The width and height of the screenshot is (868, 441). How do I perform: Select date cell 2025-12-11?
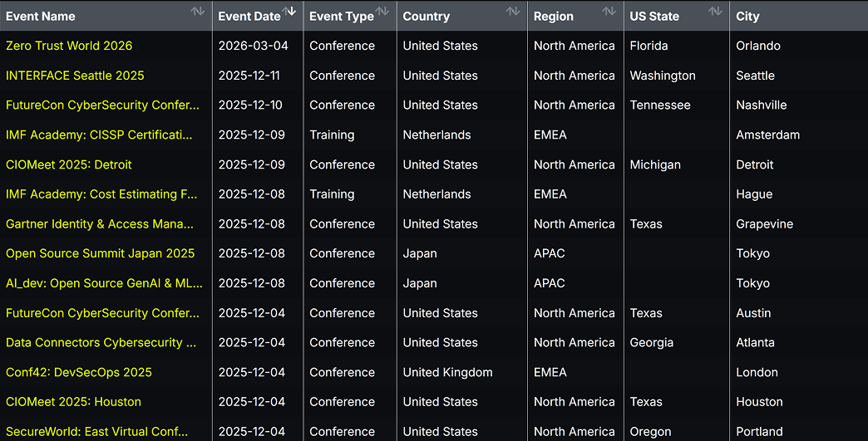(249, 76)
